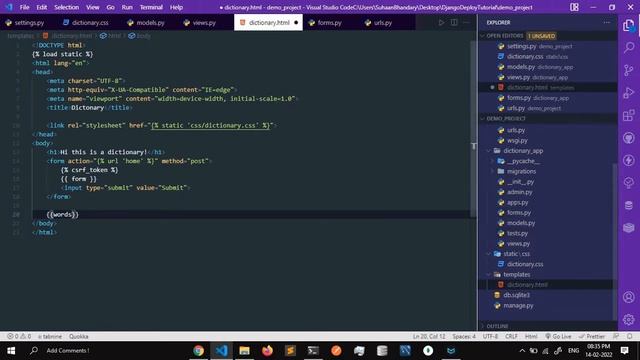Toggle the customize layout icon in the title bar
The height and width of the screenshot is (360, 640).
(x=574, y=7)
